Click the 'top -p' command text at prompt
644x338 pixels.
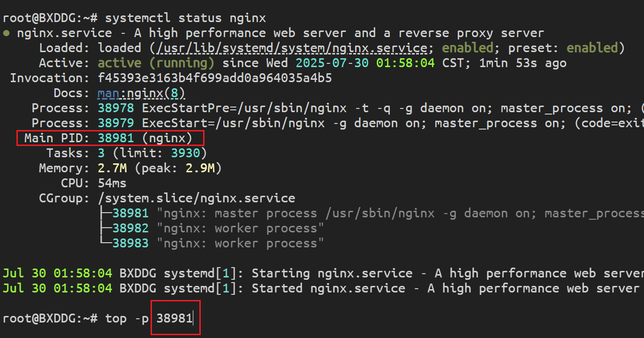click(127, 318)
